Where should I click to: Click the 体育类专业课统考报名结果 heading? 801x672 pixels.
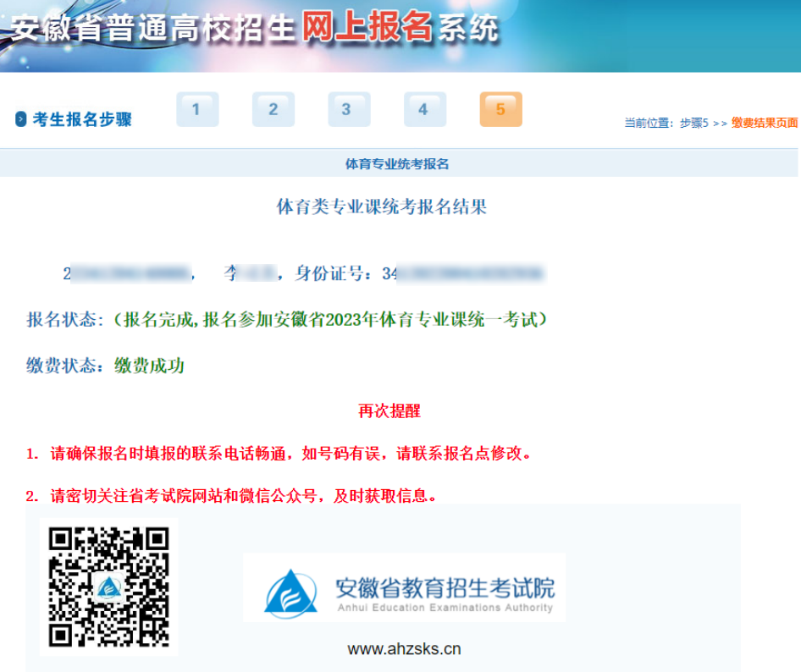[382, 207]
